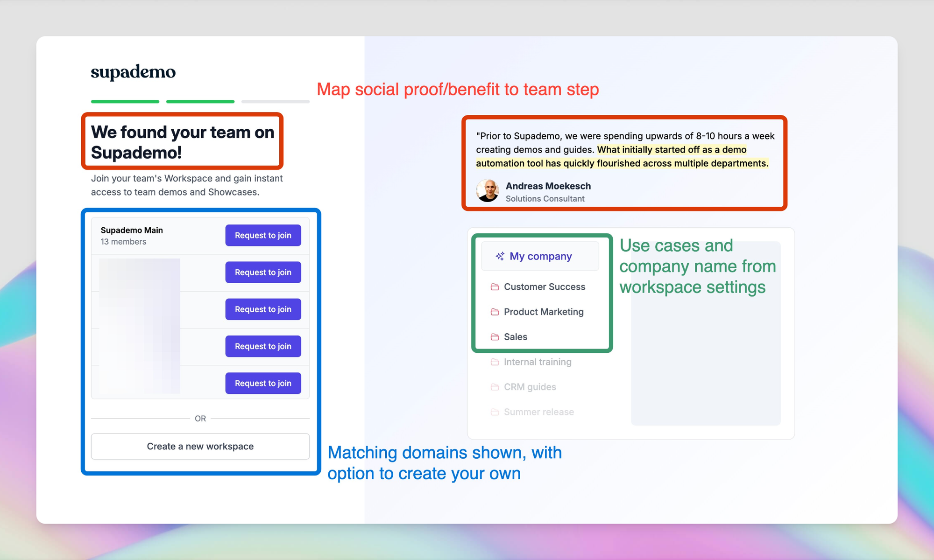Click the supademo logo
This screenshot has height=560, width=934.
click(133, 72)
